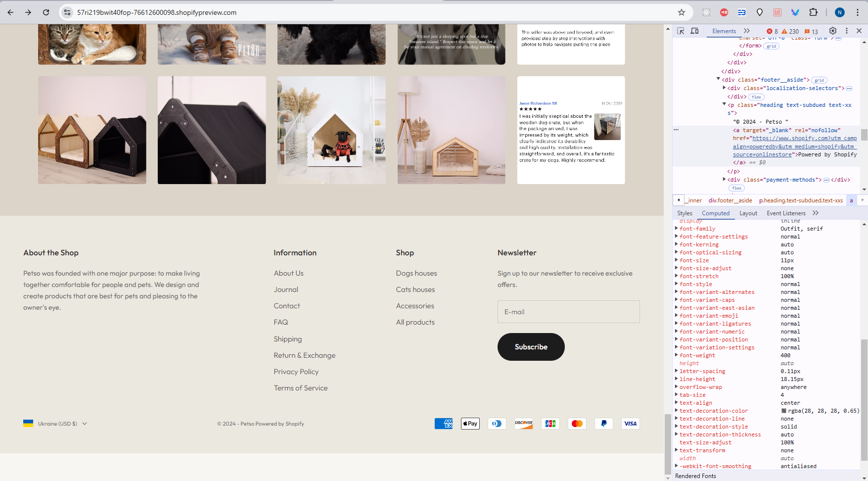Click the Subscribe button
The height and width of the screenshot is (481, 868).
coord(531,347)
